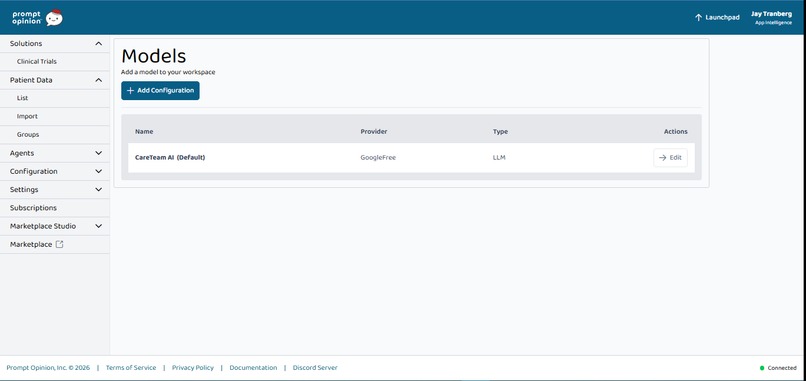Open the Jay Tranberg user menu
The width and height of the screenshot is (806, 381).
[x=771, y=18]
